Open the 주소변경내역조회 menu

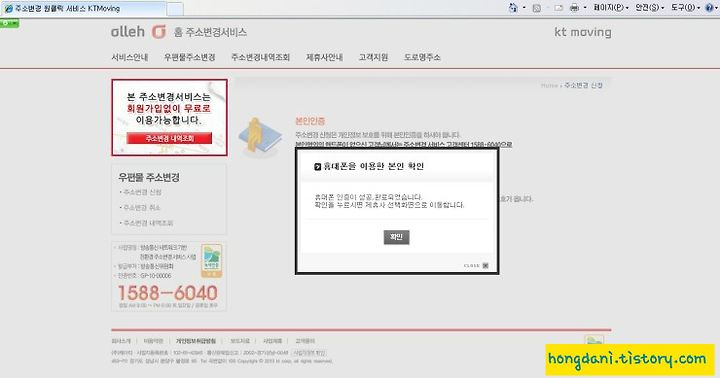click(x=260, y=57)
